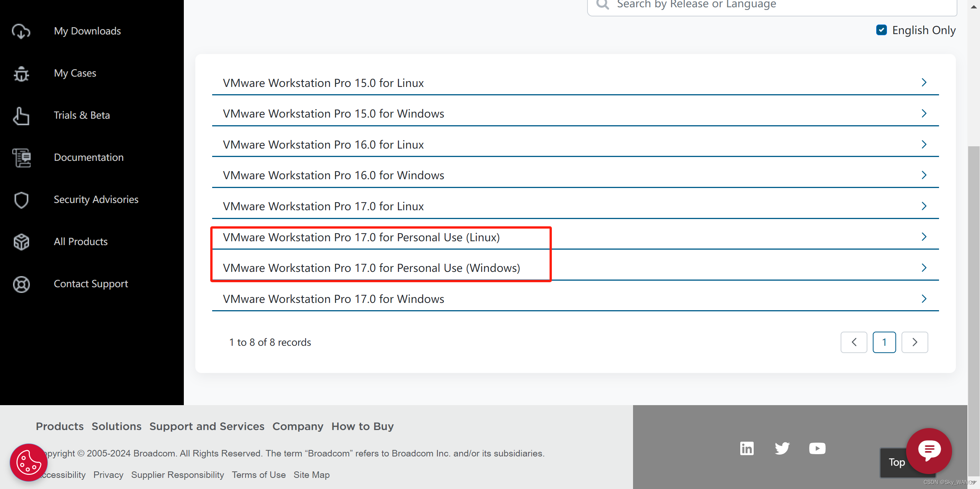Open Security Advisories in sidebar
This screenshot has width=980, height=489.
[x=96, y=200]
